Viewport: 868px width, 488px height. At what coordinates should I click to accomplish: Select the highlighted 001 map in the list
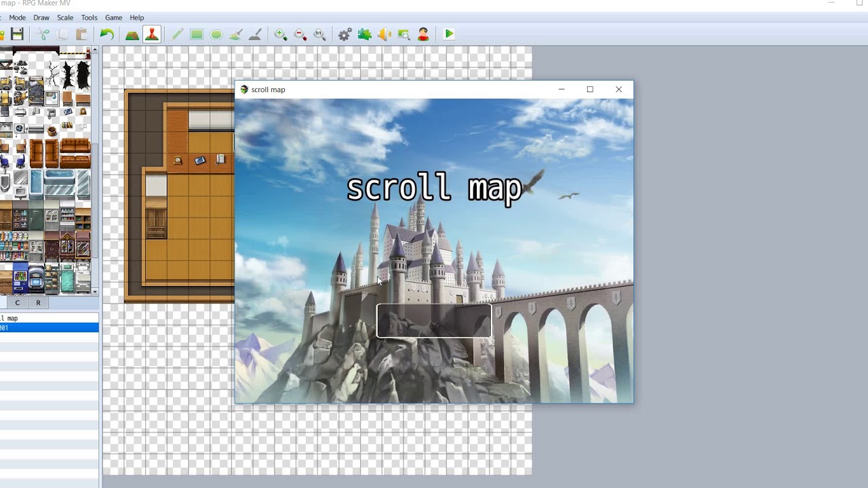[49, 327]
